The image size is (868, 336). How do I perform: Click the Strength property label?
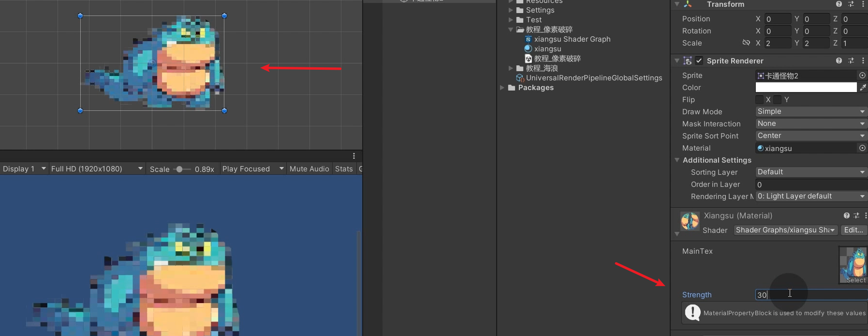click(697, 295)
